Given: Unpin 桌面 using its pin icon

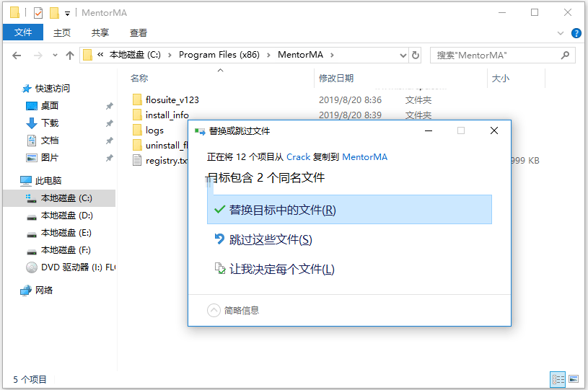Looking at the screenshot, I should click(109, 106).
